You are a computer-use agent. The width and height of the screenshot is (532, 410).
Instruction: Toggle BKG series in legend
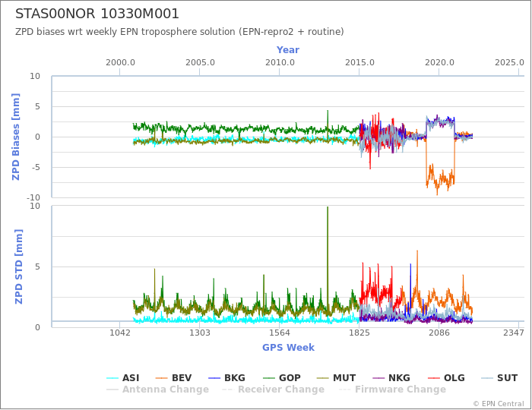coord(226,378)
